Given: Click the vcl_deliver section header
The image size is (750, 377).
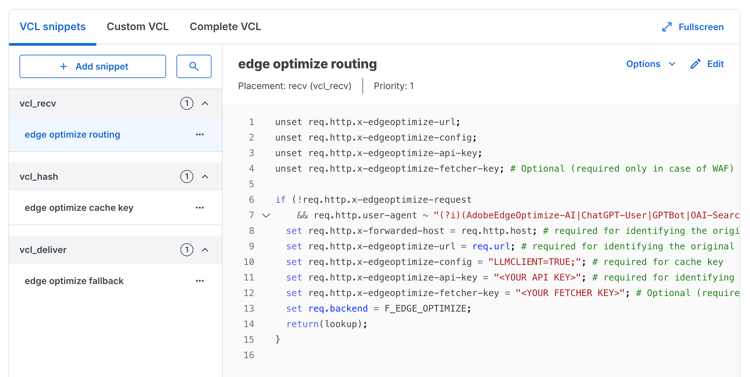Looking at the screenshot, I should tap(115, 250).
